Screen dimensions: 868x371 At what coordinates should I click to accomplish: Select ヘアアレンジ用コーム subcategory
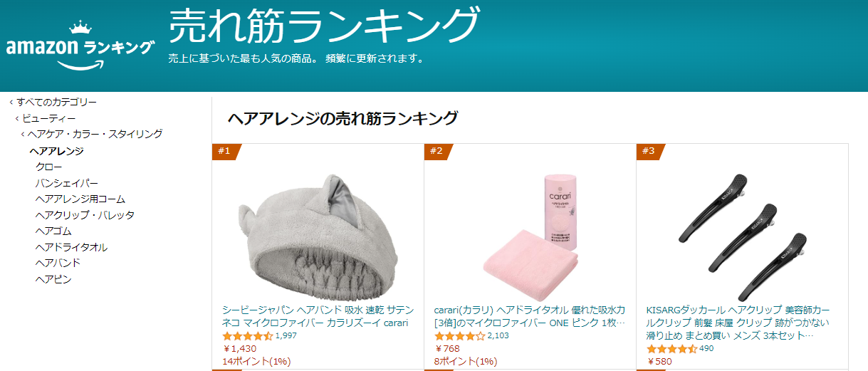pos(80,199)
